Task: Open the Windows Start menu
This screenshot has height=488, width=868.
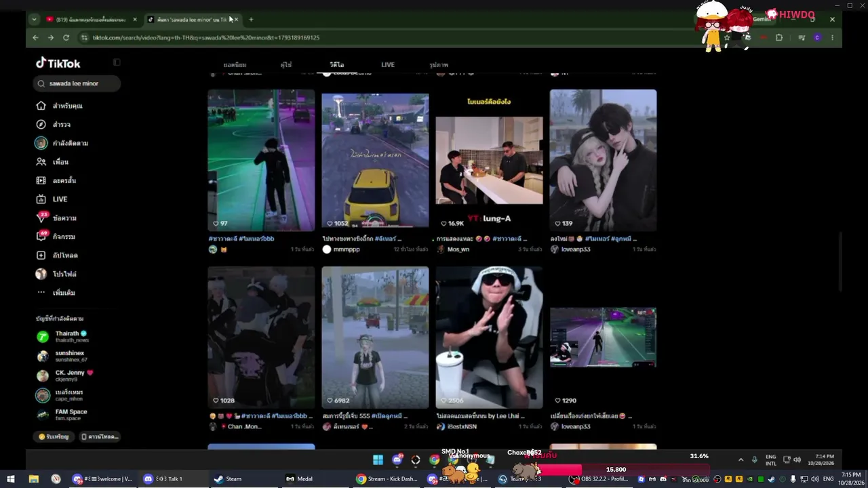Action: [x=10, y=479]
